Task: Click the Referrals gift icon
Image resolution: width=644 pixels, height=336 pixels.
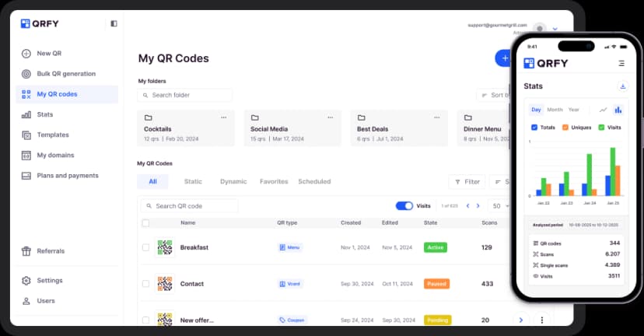Action: coord(26,251)
